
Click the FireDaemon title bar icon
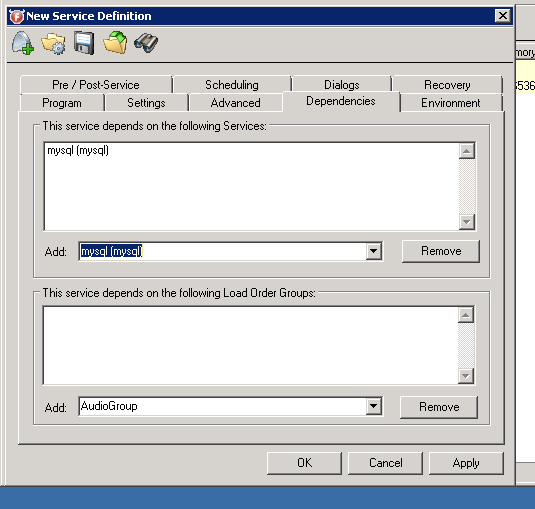point(16,16)
